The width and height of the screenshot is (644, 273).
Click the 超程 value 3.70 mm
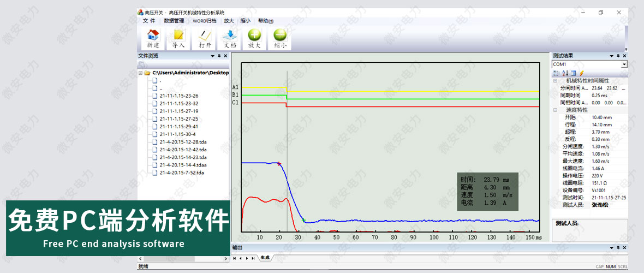pyautogui.click(x=600, y=132)
